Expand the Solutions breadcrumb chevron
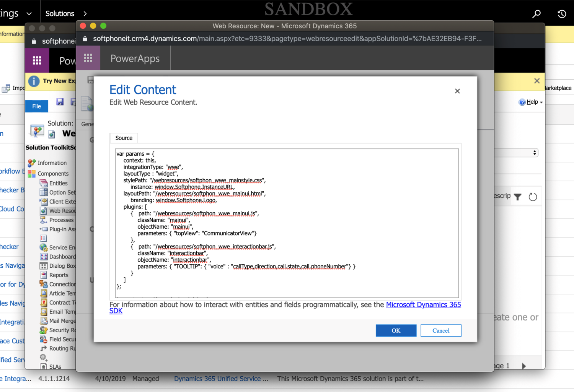574x392 pixels. [85, 14]
